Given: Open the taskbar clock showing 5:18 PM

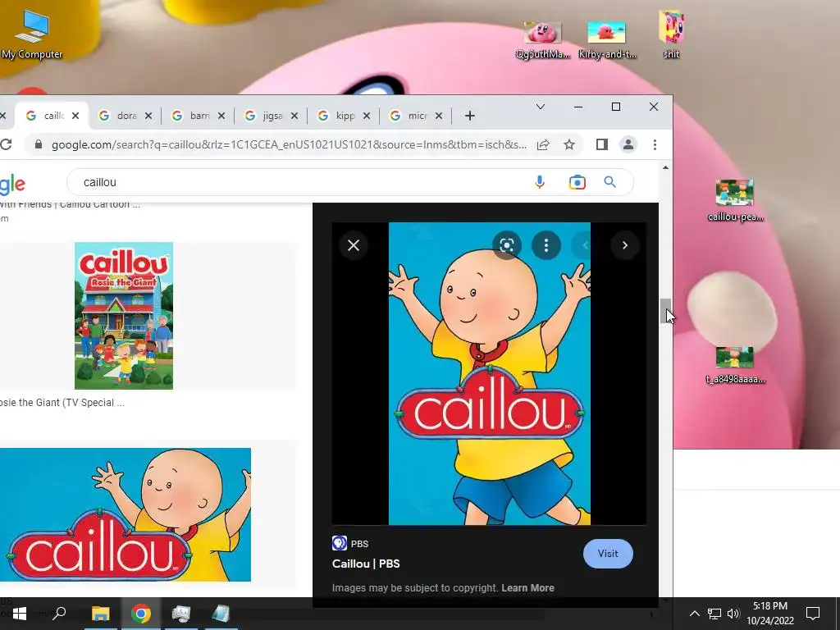Looking at the screenshot, I should coord(770,614).
